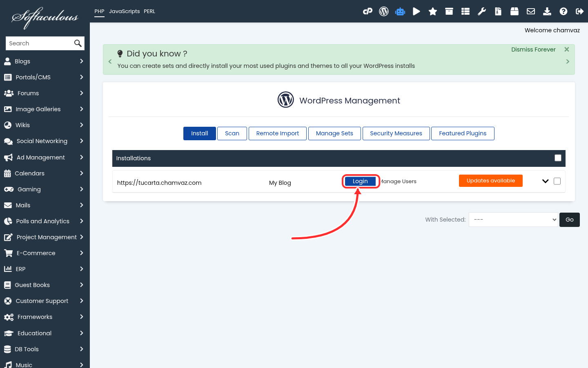Image resolution: width=588 pixels, height=368 pixels.
Task: Switch to the JavaScripts tab
Action: coord(124,11)
